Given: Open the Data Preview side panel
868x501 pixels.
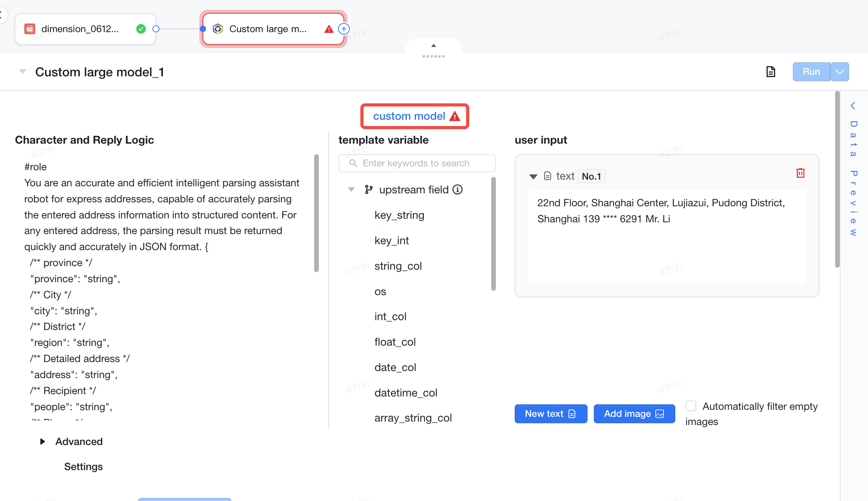Looking at the screenshot, I should 853,168.
